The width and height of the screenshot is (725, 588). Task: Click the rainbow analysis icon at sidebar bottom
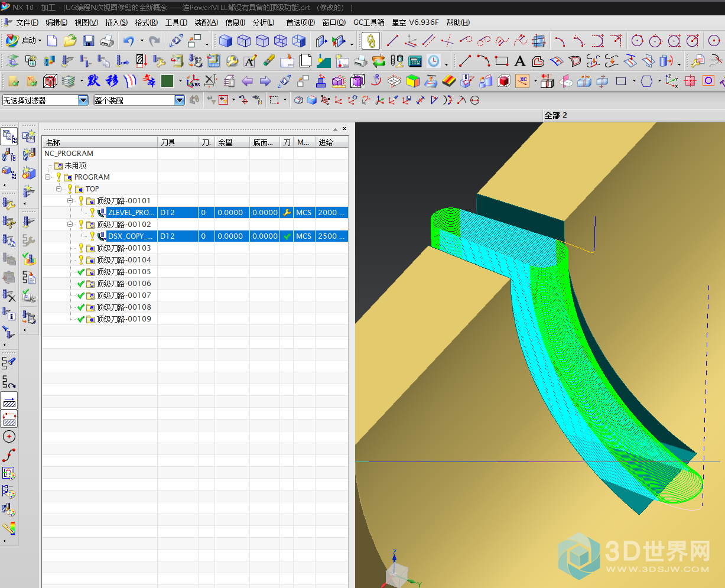click(9, 528)
